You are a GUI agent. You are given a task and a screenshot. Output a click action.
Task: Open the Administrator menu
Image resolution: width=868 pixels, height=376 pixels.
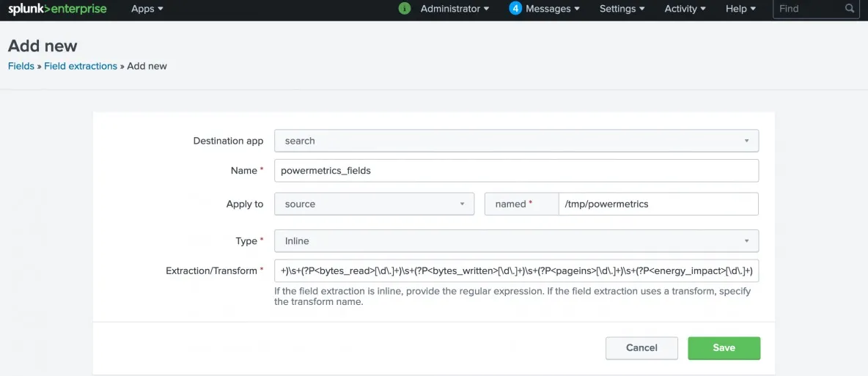[455, 9]
